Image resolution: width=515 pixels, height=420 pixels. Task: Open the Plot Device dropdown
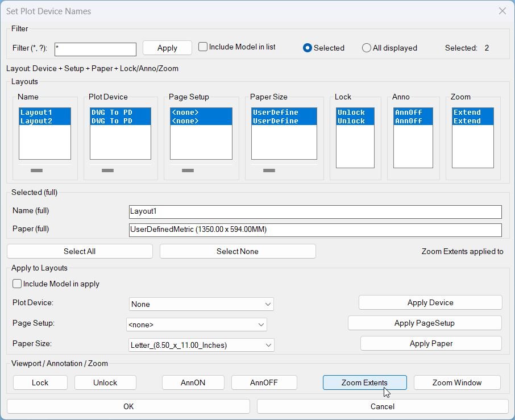point(201,304)
